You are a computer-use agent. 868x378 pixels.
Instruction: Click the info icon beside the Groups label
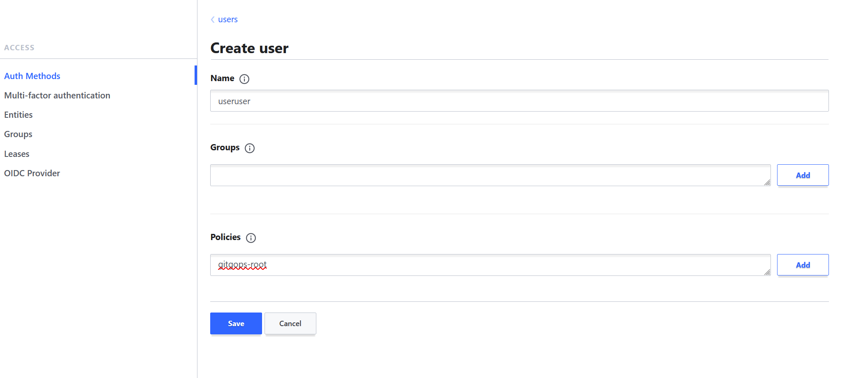coord(250,148)
